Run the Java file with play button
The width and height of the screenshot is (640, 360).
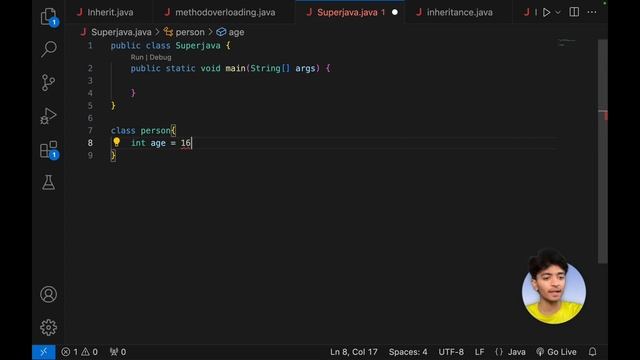tap(546, 12)
